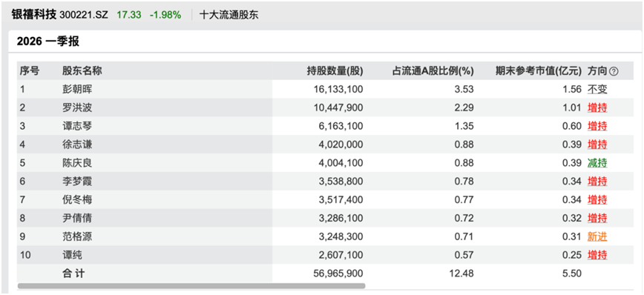This screenshot has height=295, width=644.
Task: Select shareholder name 范格源
Action: click(77, 236)
